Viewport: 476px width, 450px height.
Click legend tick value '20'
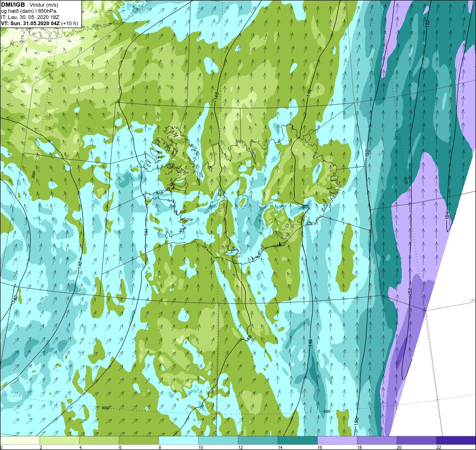tap(398, 447)
